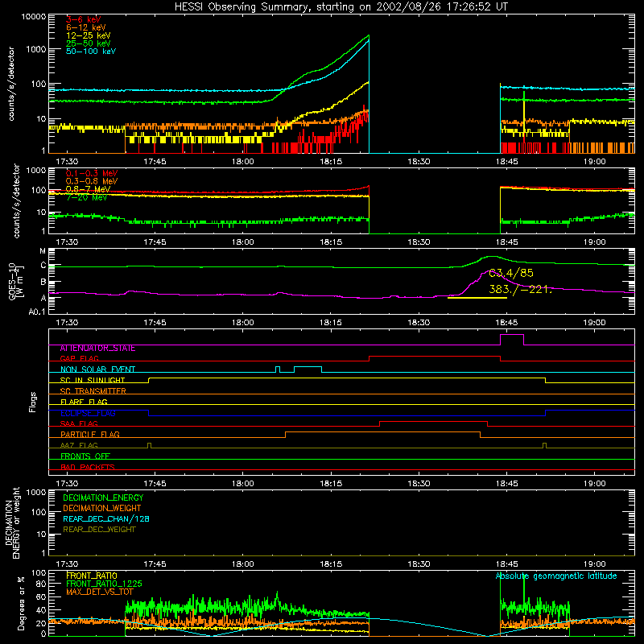Click the 7-20 MeV legend label
The width and height of the screenshot is (644, 644).
(x=87, y=197)
